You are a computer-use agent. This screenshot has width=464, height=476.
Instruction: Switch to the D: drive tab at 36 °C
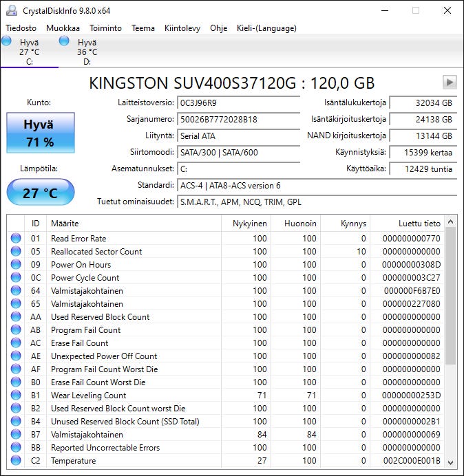pos(87,51)
